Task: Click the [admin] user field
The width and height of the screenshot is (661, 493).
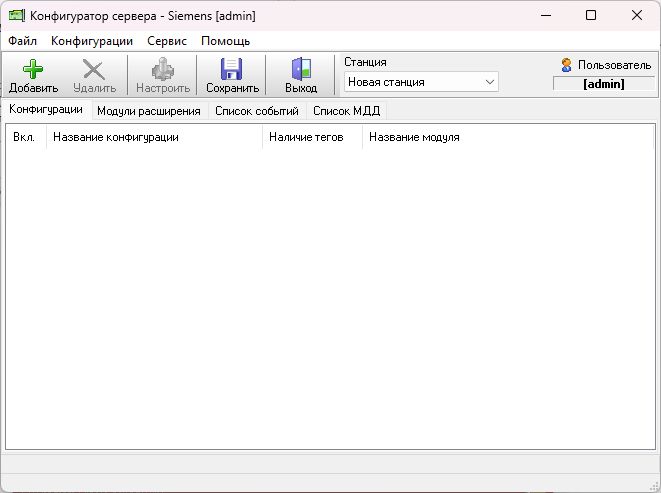Action: (x=603, y=84)
